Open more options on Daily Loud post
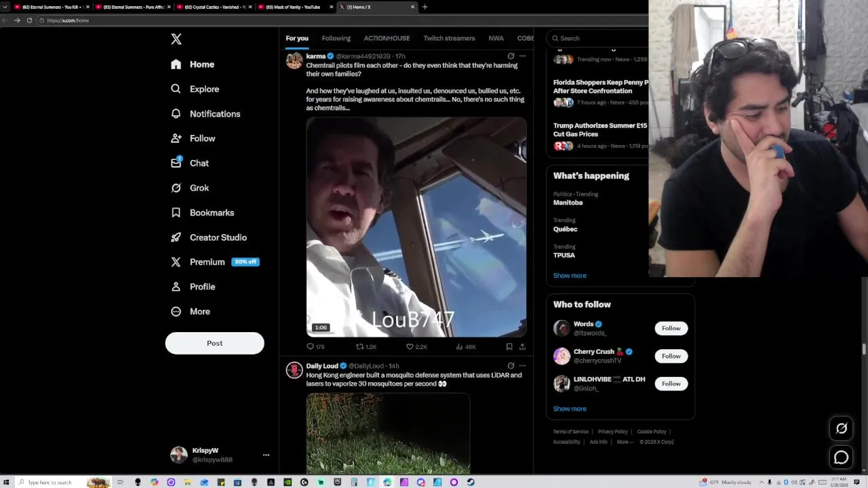Screen dimensions: 868x488 click(x=522, y=366)
